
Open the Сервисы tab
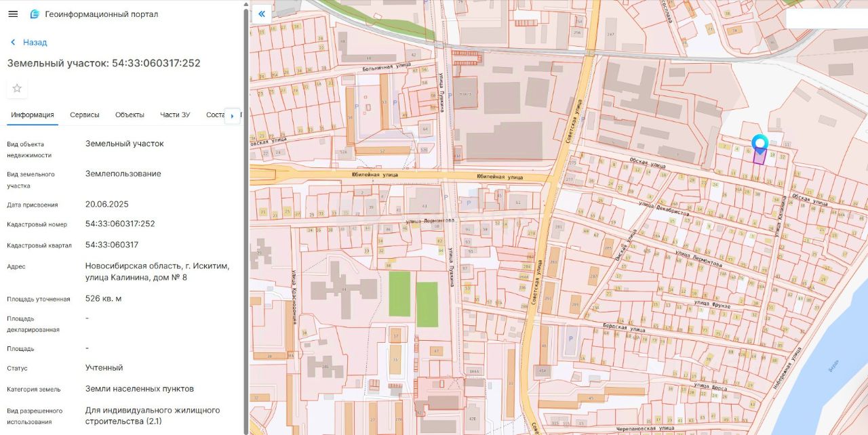pos(85,115)
